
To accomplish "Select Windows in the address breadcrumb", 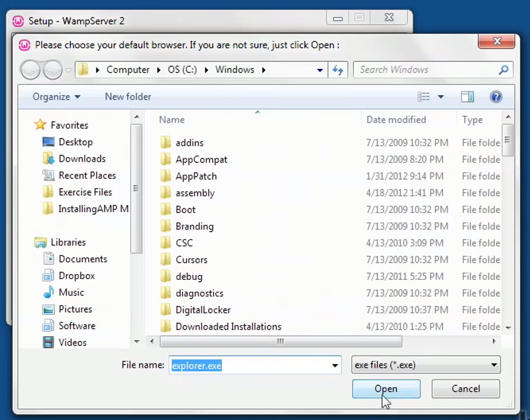I will [235, 69].
